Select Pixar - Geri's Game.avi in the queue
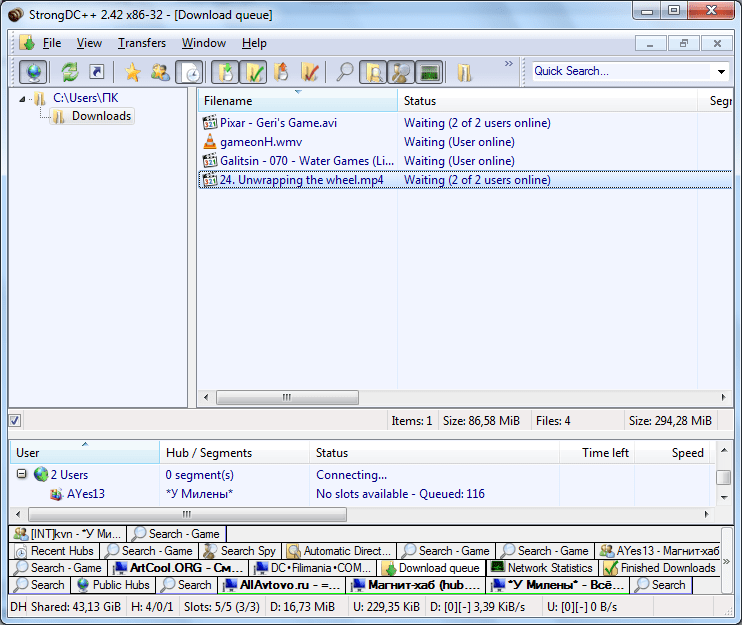 pyautogui.click(x=278, y=123)
